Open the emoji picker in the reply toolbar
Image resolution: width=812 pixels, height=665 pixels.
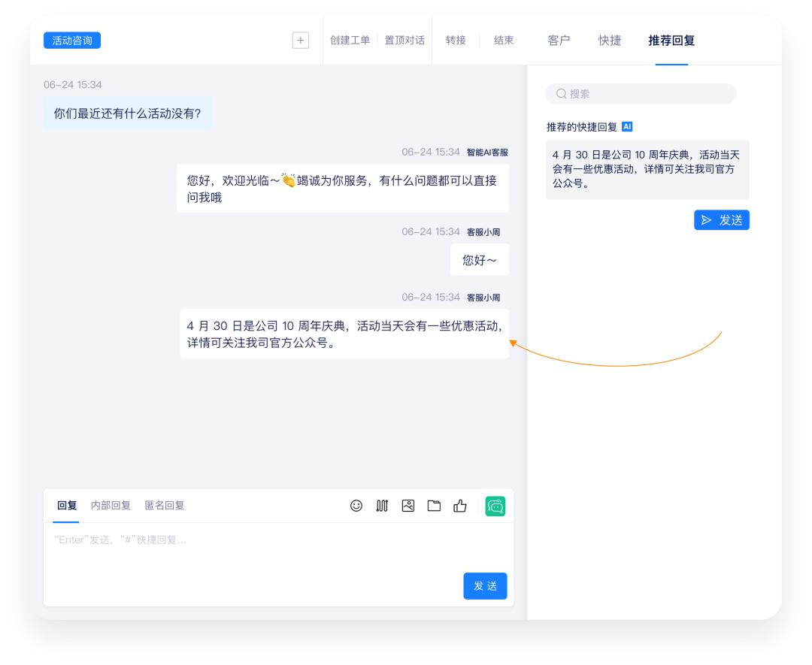click(x=357, y=506)
